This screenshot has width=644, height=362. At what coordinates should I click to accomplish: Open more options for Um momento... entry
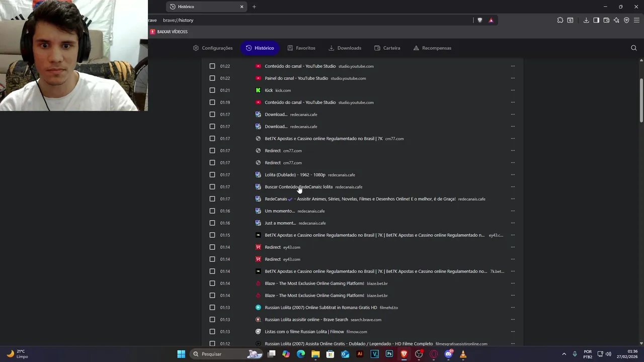(x=513, y=211)
